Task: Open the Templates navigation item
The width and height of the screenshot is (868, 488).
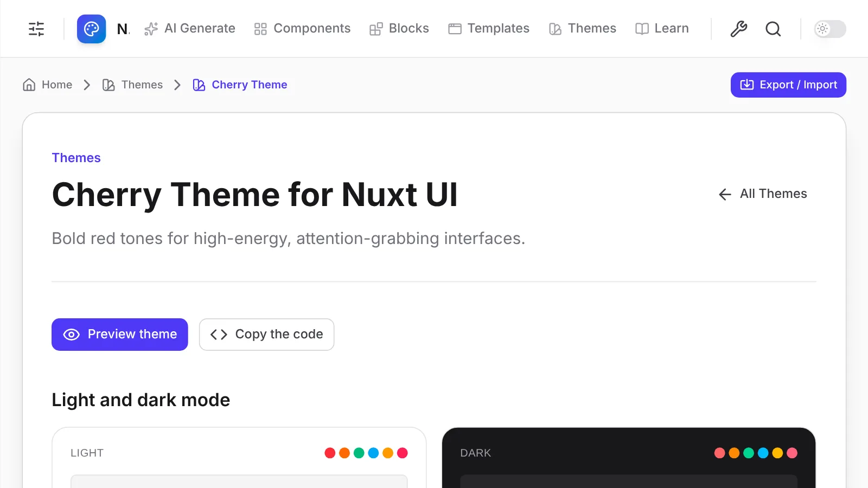Action: [x=489, y=28]
